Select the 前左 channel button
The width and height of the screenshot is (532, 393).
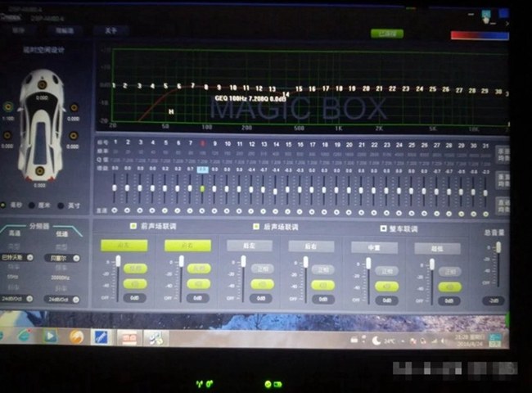[x=124, y=246]
